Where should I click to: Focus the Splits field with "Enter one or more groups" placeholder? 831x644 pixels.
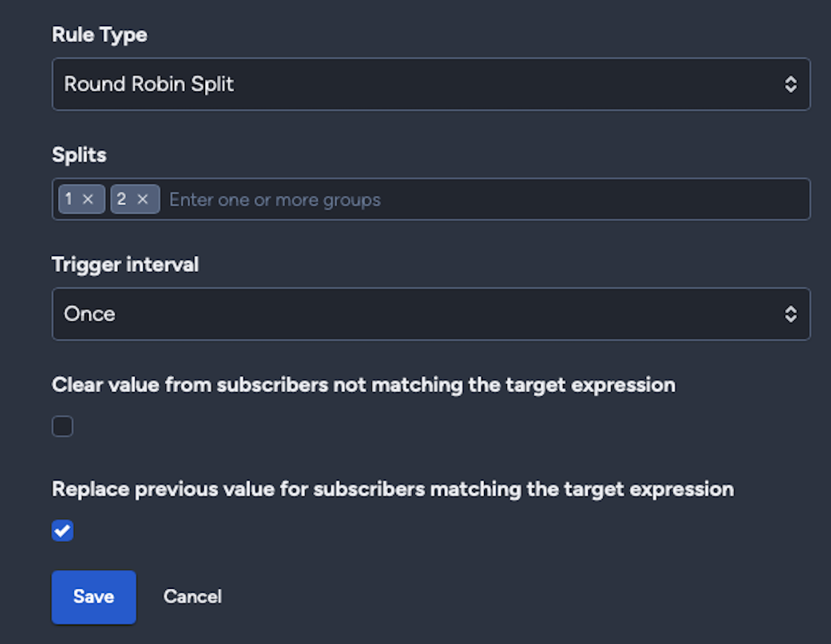[471, 200]
